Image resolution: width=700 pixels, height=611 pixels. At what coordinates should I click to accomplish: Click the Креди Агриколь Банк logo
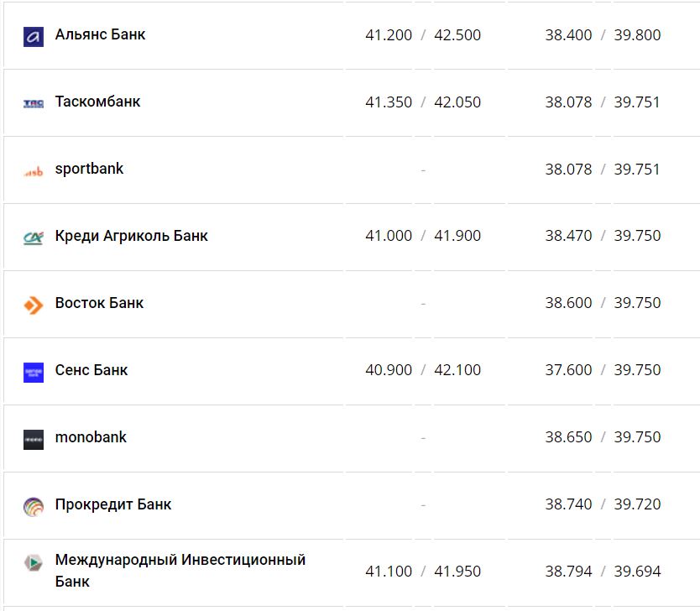34,238
